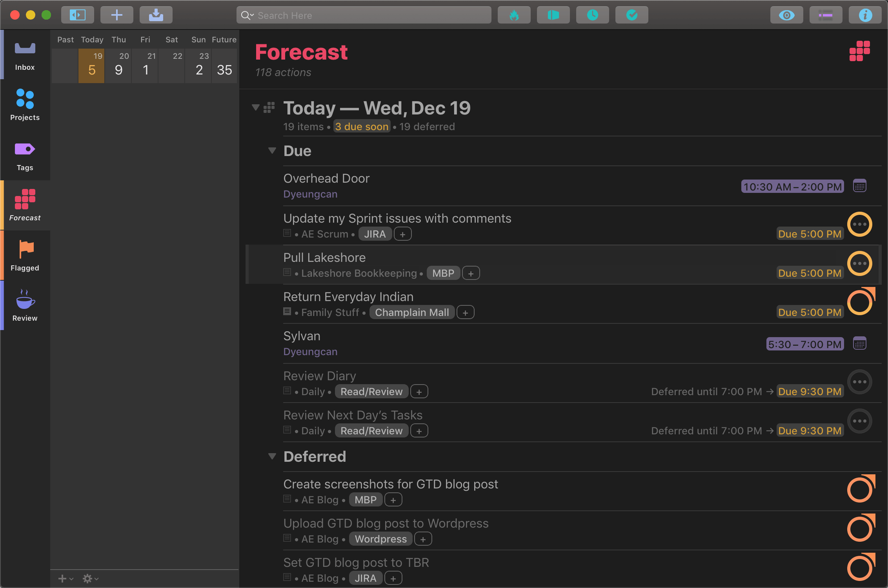This screenshot has width=888, height=588.
Task: Click the Champlain Mall tag
Action: pyautogui.click(x=412, y=312)
